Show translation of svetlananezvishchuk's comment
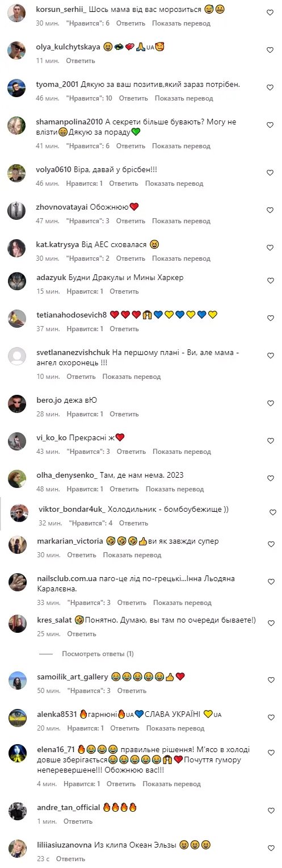282x868 pixels. (x=132, y=377)
